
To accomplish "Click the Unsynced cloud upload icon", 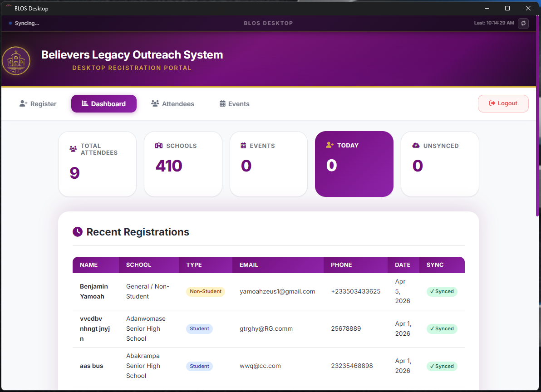I will [x=416, y=146].
